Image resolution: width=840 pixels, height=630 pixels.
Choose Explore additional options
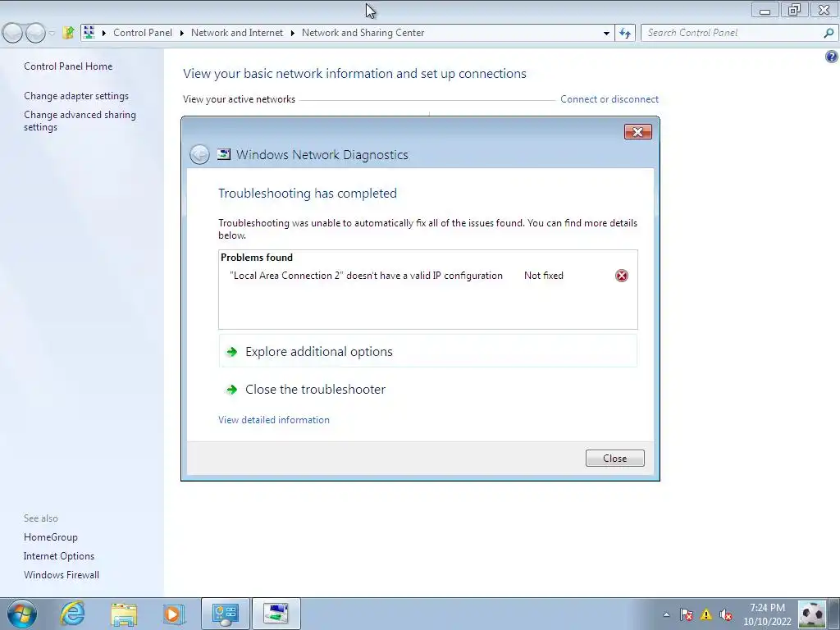point(427,351)
